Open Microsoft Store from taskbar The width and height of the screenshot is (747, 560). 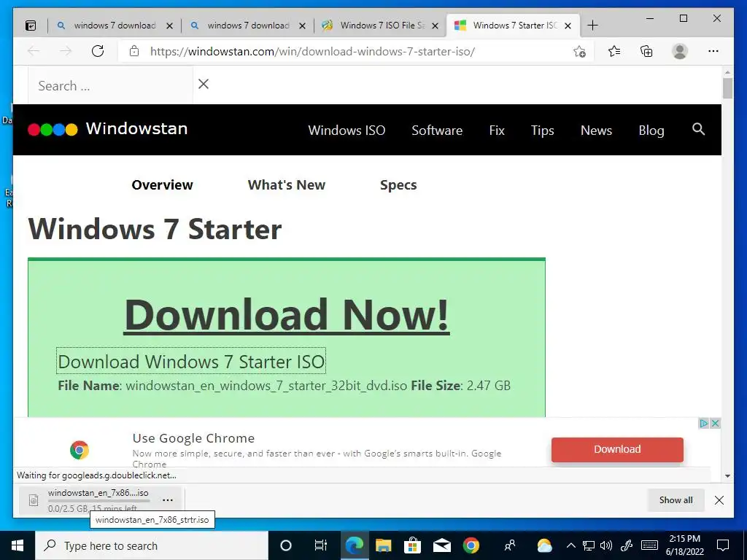tap(412, 545)
